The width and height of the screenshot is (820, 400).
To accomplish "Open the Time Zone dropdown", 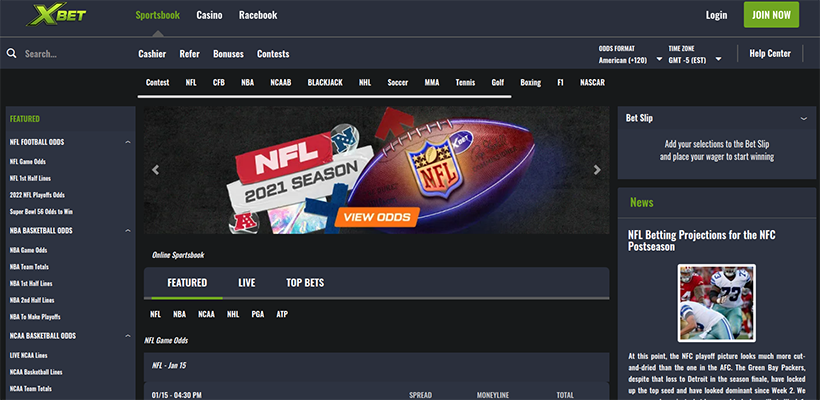I will (695, 60).
